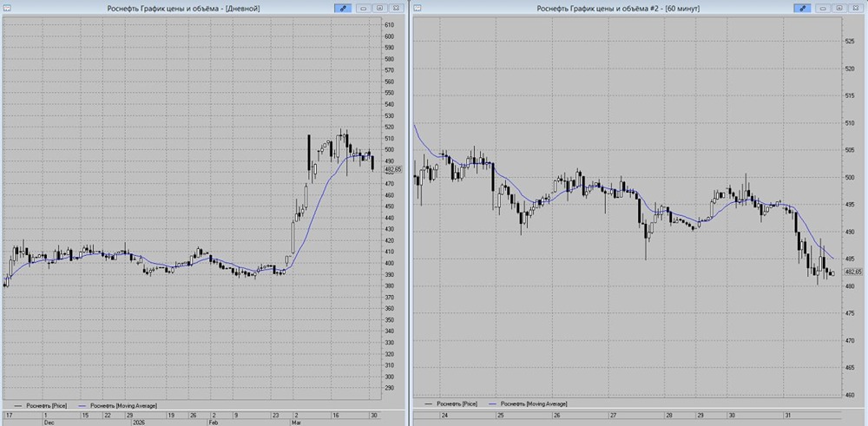The width and height of the screenshot is (868, 426).
Task: Toggle the link icon in the Дневной chart title bar
Action: point(343,9)
